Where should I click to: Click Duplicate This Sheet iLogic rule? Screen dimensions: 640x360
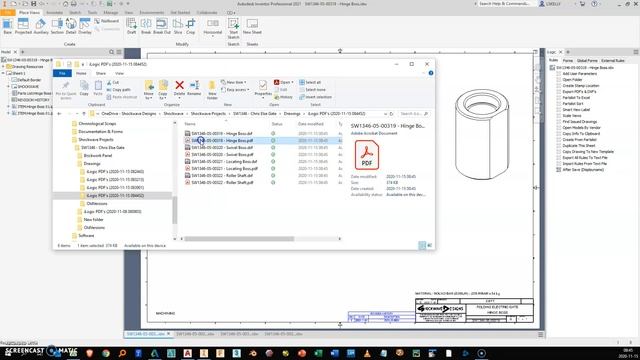579,146
